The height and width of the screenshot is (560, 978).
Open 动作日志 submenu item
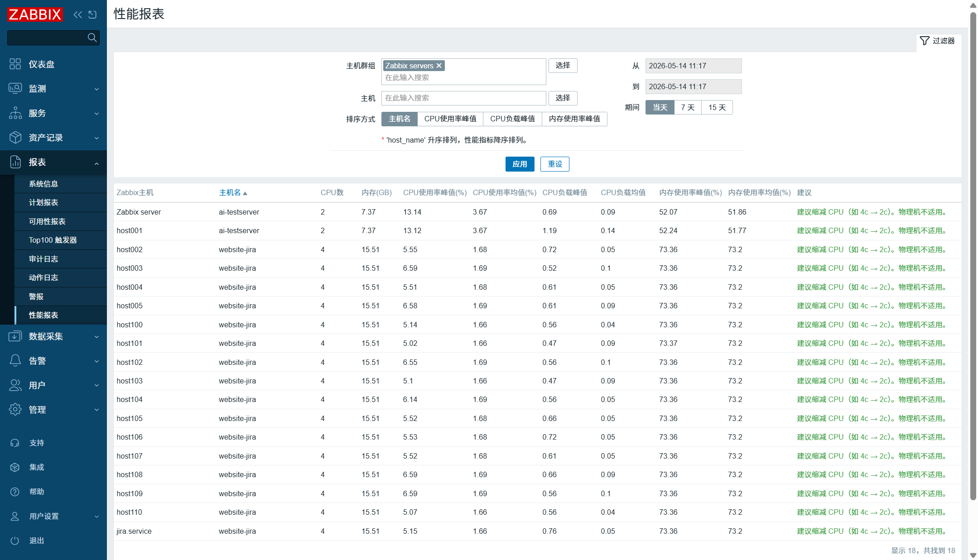point(61,278)
